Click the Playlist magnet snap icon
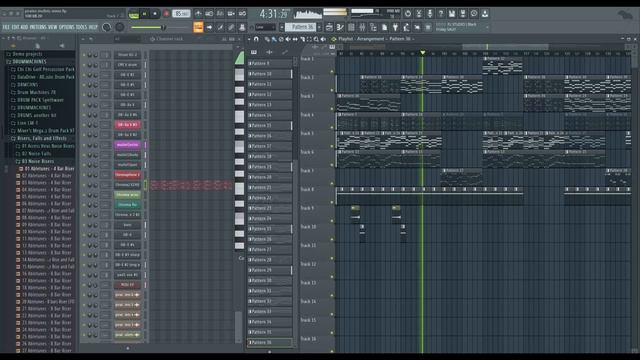Image resolution: width=640 pixels, height=360 pixels. (256, 39)
